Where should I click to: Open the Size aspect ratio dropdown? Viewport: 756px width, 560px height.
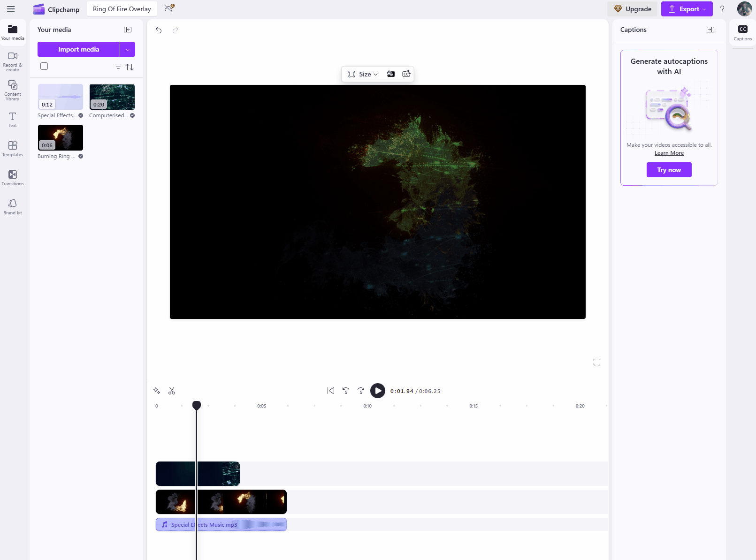pyautogui.click(x=363, y=74)
